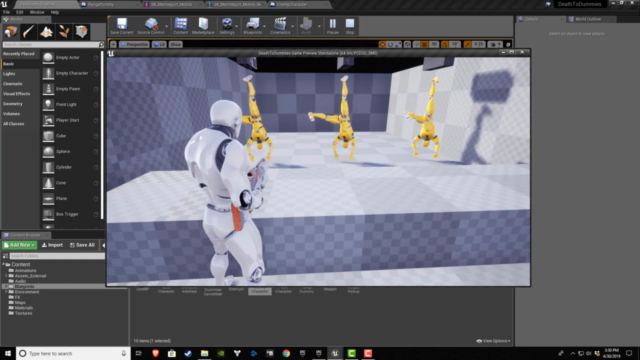Pause the game preview
The width and height of the screenshot is (640, 360).
click(x=333, y=26)
